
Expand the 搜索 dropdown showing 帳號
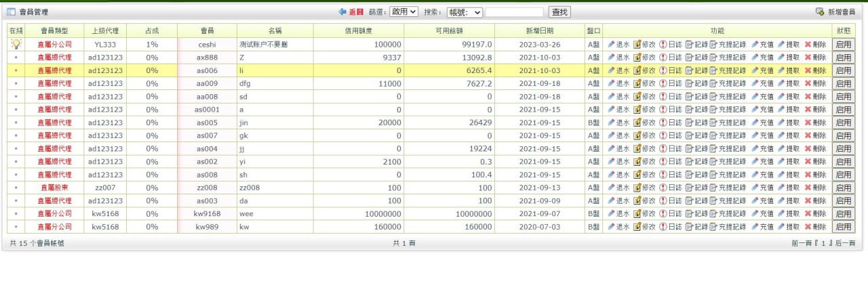[465, 12]
